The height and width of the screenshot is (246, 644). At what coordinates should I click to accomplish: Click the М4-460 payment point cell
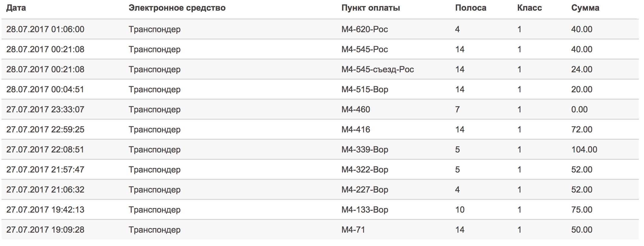pos(356,109)
